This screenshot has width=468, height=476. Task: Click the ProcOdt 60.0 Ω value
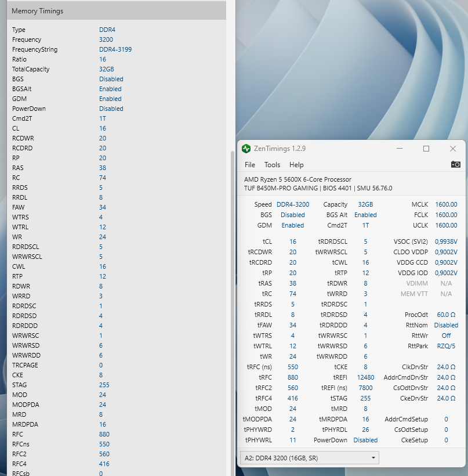pyautogui.click(x=446, y=315)
